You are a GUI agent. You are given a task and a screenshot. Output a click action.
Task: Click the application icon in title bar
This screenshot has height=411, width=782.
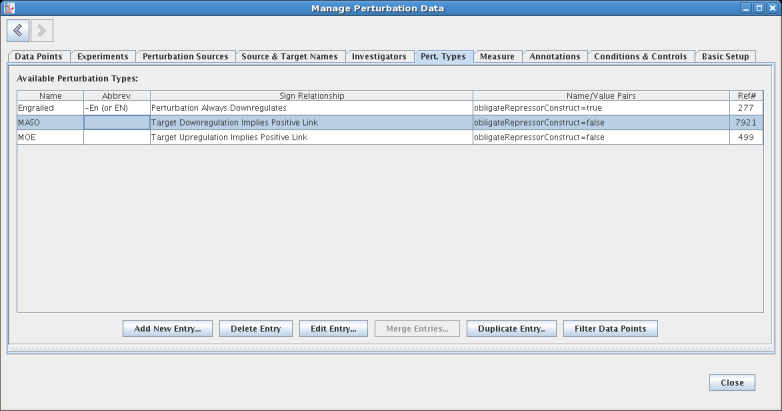tap(9, 8)
